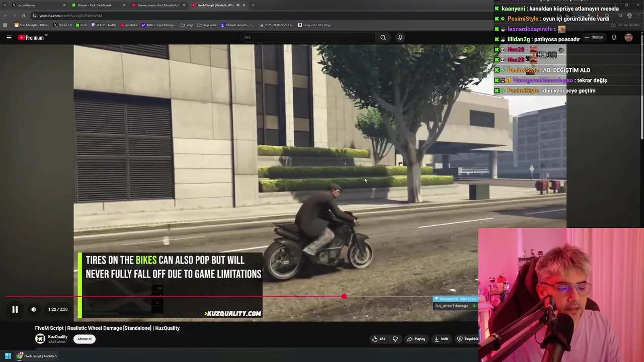Open the Windows Start menu
The width and height of the screenshot is (644, 362).
pos(8,356)
